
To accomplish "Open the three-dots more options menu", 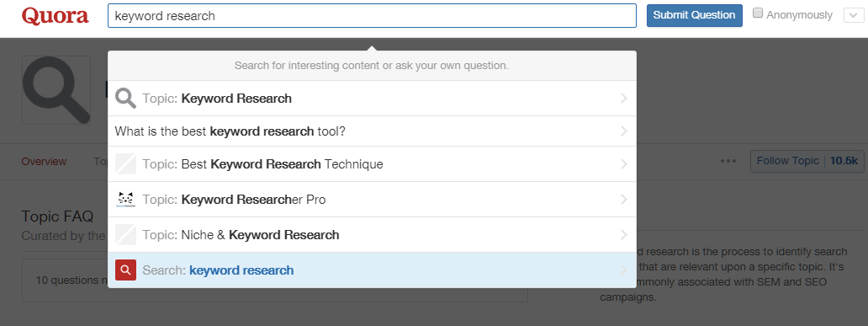I will (x=728, y=162).
